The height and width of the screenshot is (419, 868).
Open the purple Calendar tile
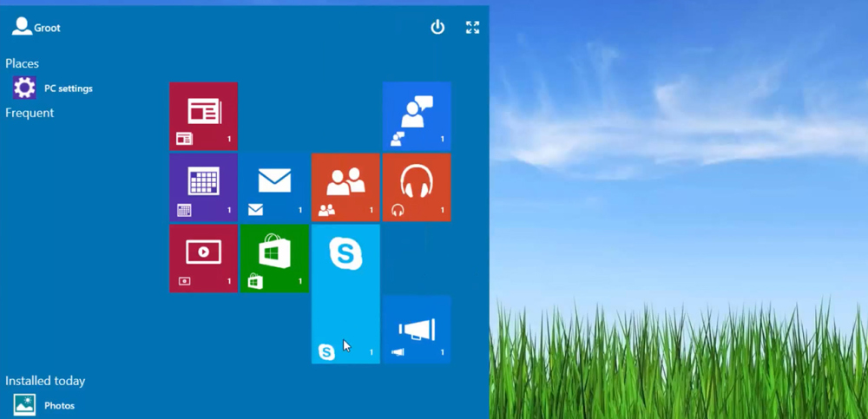point(203,187)
